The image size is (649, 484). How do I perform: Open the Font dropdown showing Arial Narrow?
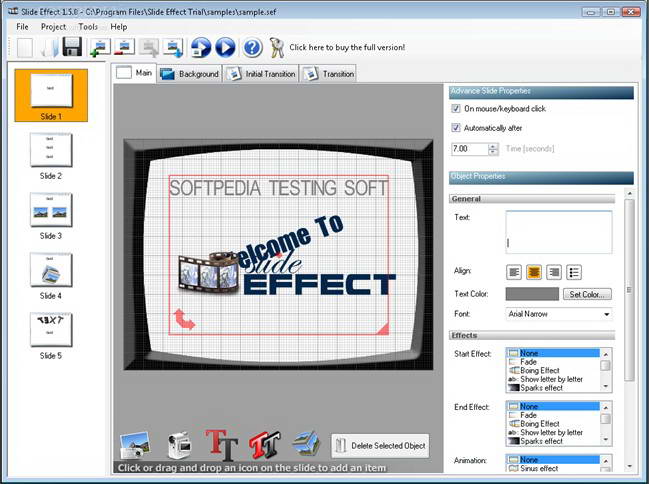tap(558, 314)
